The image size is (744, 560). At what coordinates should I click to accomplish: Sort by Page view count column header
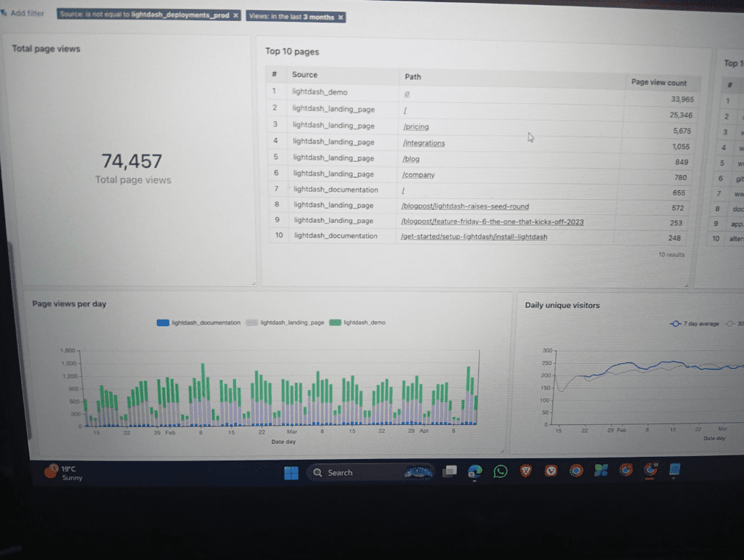click(658, 82)
